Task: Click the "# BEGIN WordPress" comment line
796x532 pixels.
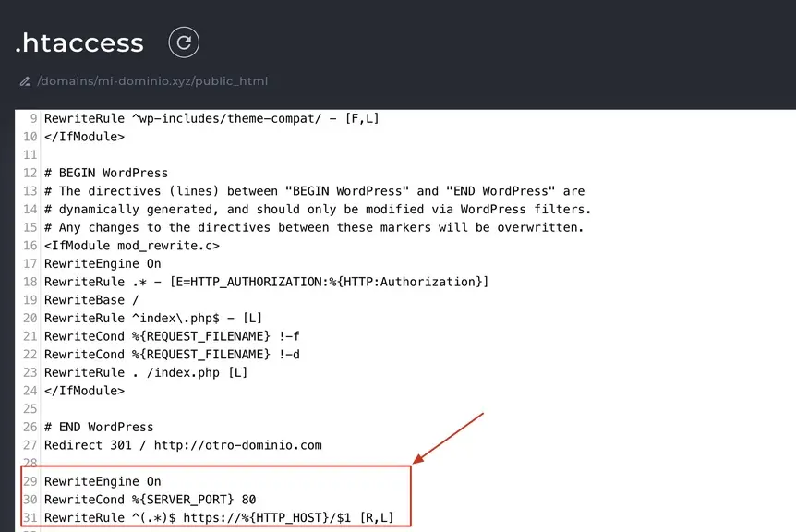Action: [106, 173]
